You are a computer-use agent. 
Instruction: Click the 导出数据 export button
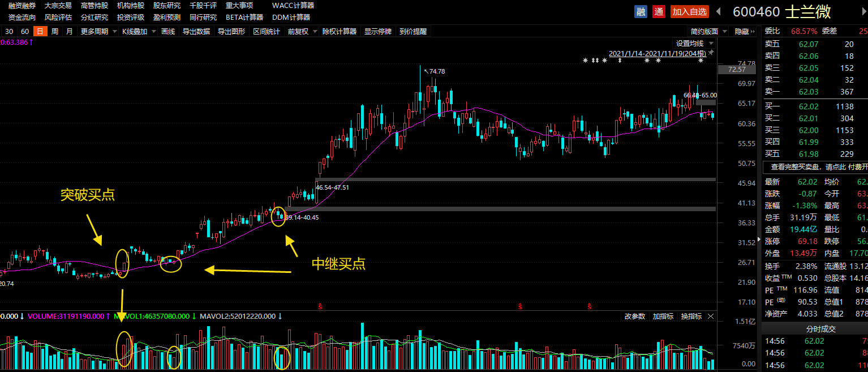pos(196,32)
